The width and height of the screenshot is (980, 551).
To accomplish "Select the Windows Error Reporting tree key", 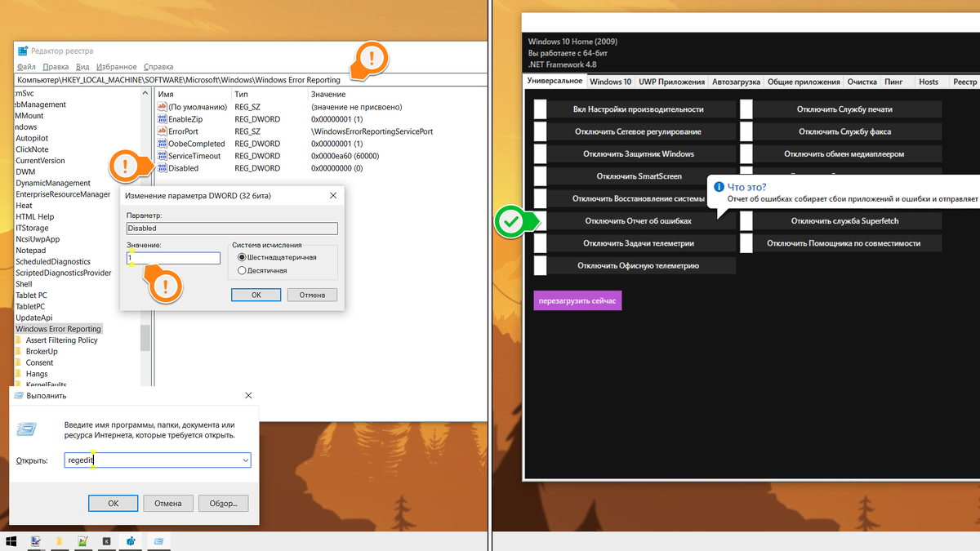I will click(x=58, y=329).
